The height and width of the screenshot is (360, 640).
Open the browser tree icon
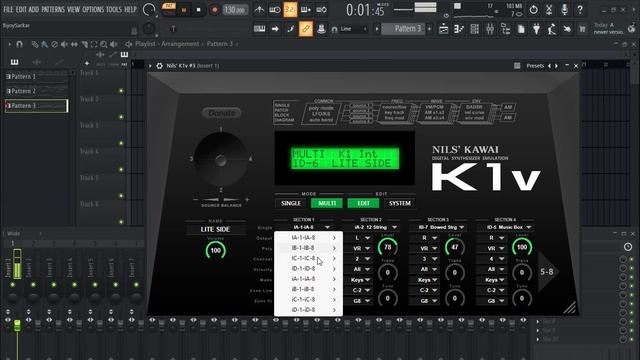506,29
